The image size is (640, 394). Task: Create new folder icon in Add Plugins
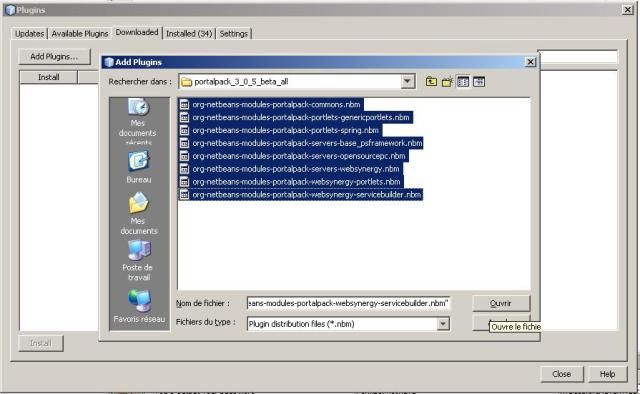[x=447, y=82]
